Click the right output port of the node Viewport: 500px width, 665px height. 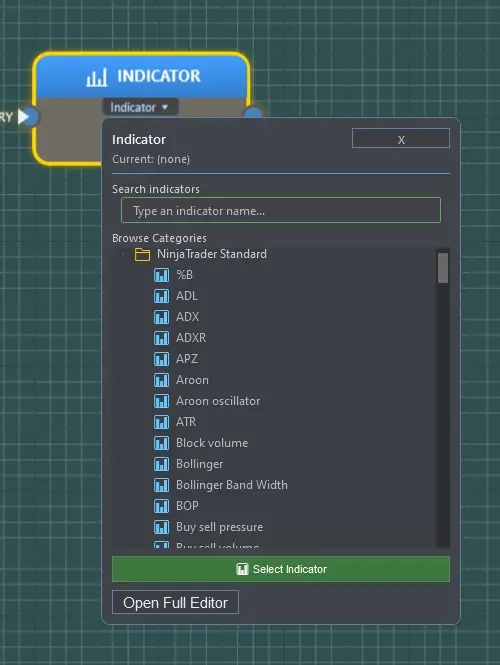tap(254, 114)
